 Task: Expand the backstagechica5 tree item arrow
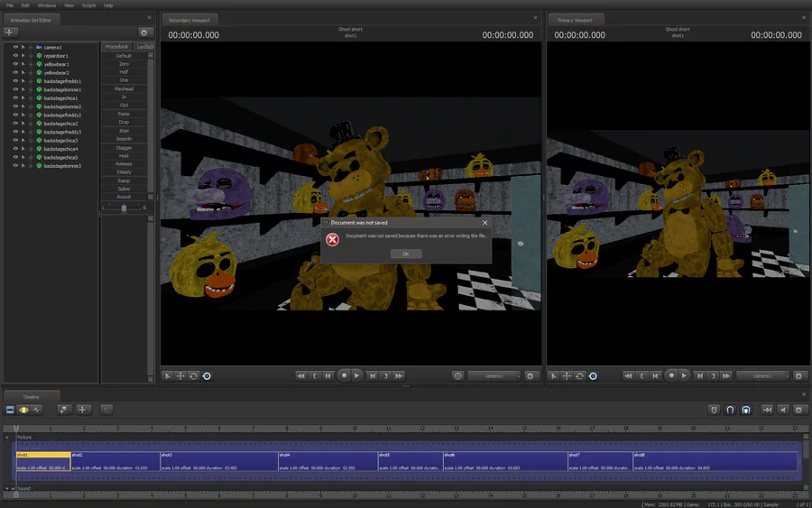[x=23, y=157]
